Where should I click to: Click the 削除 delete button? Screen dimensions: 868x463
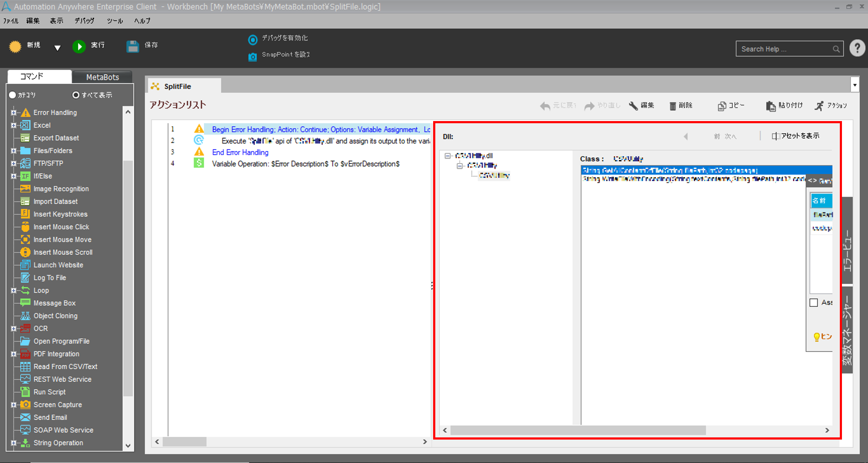(681, 105)
